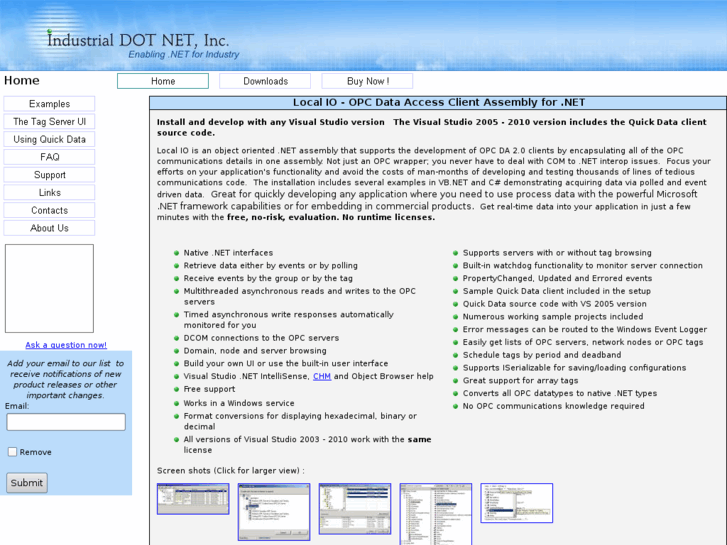Image resolution: width=727 pixels, height=545 pixels.
Task: Click 'PropertyChanged, Updated and Errored events' text
Action: 557,278
